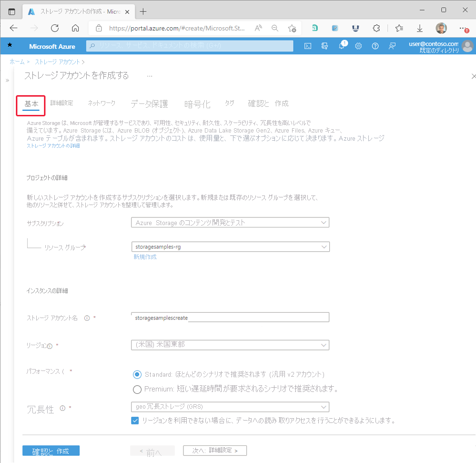The image size is (476, 463).
Task: Click the browser profile picture
Action: (441, 28)
